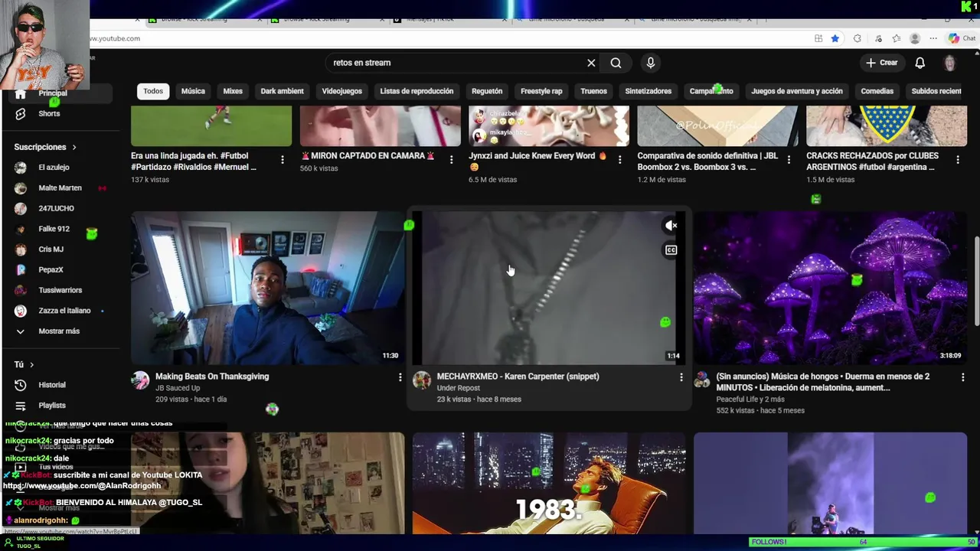Open the '1983.' video thumbnail
Viewport: 980px width, 551px height.
pos(549,483)
